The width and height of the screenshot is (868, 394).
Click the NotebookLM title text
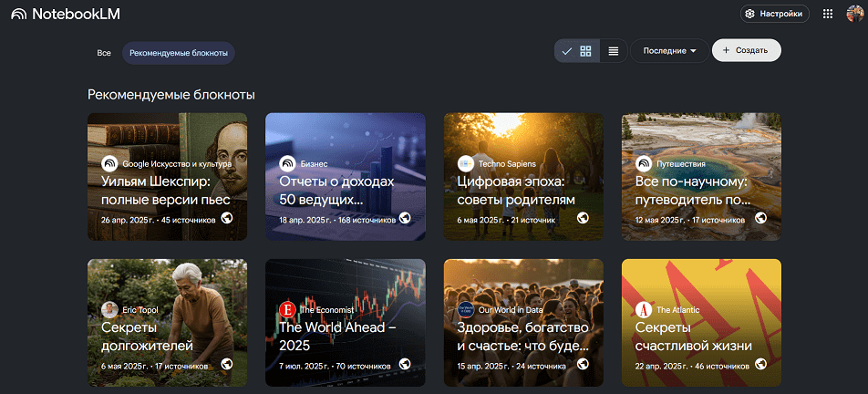tap(76, 15)
